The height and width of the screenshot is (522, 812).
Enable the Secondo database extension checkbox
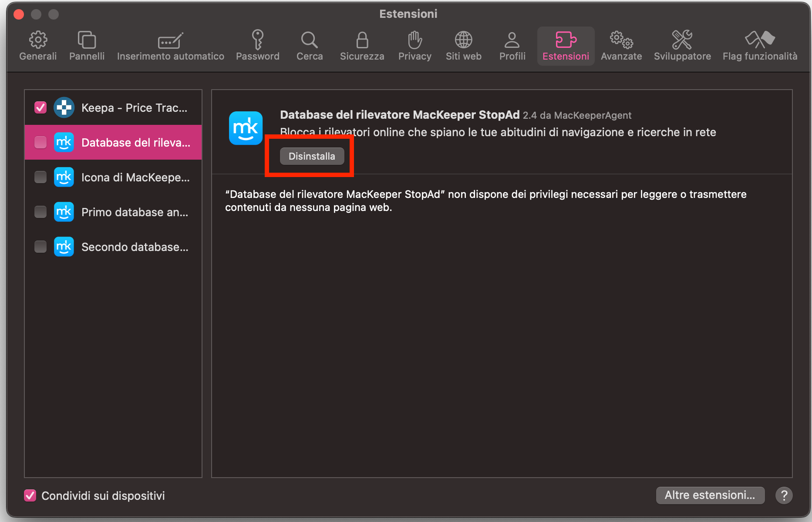point(40,247)
